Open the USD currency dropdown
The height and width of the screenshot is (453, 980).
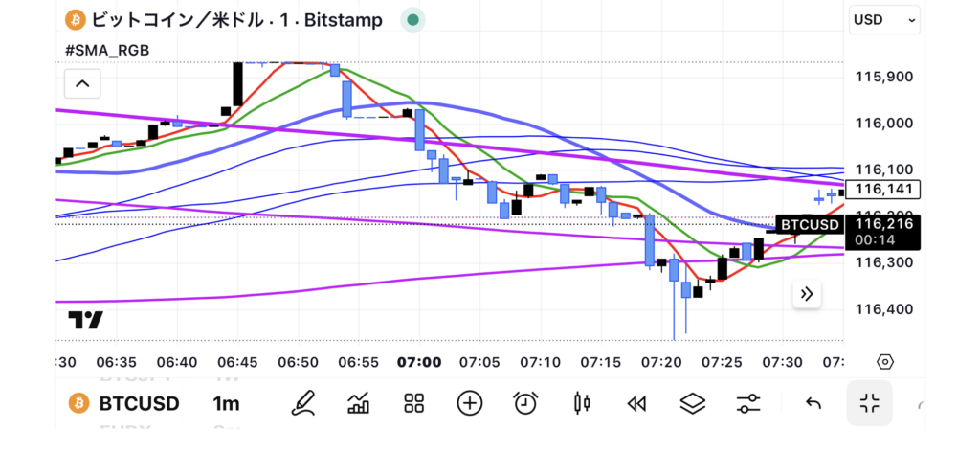884,19
